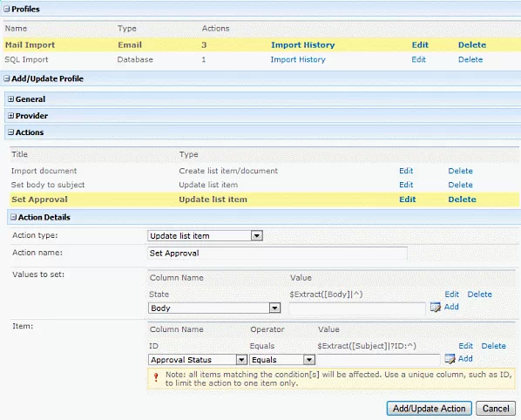The width and height of the screenshot is (521, 420).
Task: Select the Import document action title
Action: [x=44, y=171]
